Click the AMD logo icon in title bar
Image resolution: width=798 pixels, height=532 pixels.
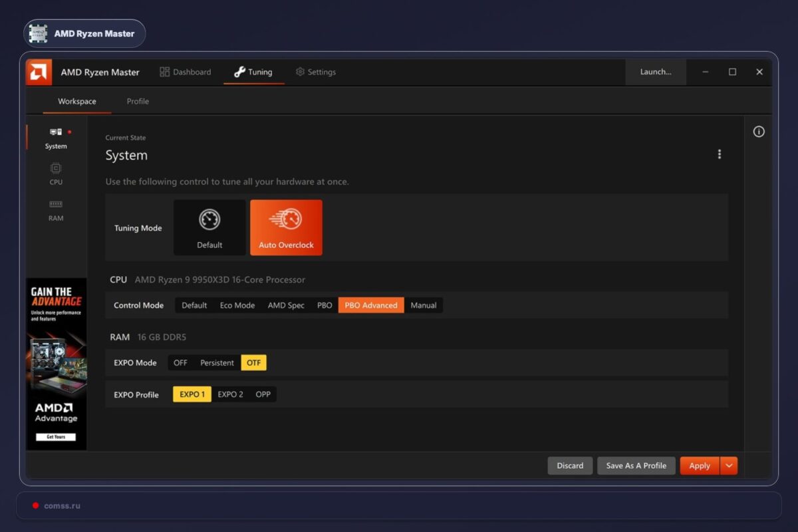tap(39, 72)
